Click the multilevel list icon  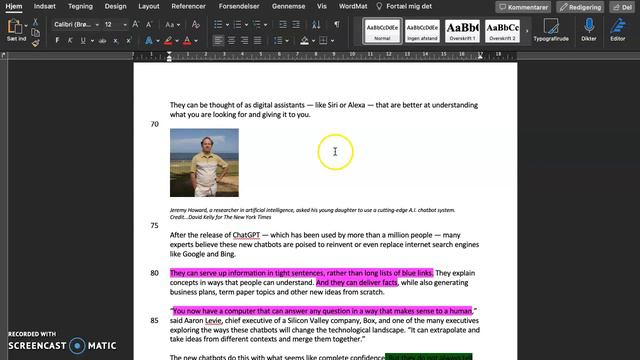click(257, 25)
